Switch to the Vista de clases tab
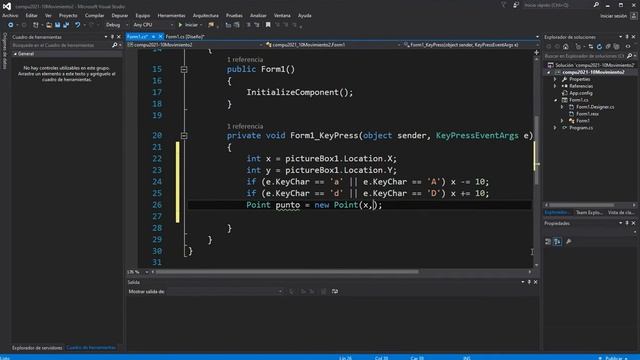 (x=620, y=212)
